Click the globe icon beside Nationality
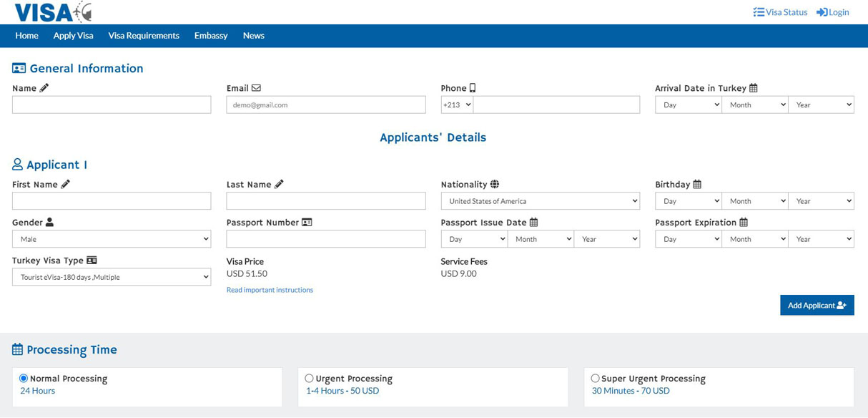Viewport: 868px width, 418px height. 495,184
